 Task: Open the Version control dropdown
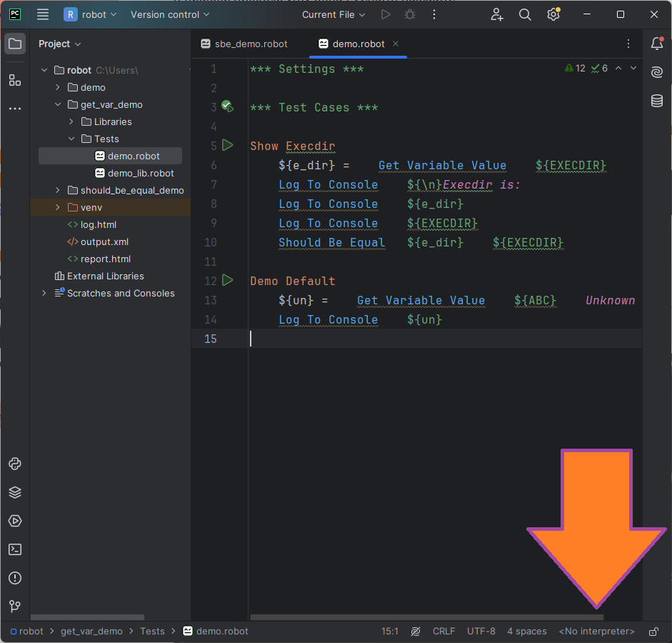(x=170, y=14)
